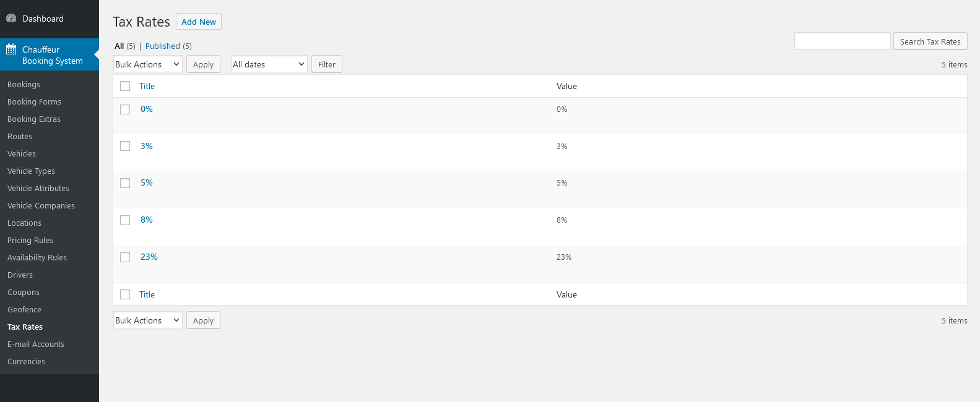This screenshot has width=980, height=402.
Task: Expand the All dates filter dropdown
Action: [x=269, y=64]
